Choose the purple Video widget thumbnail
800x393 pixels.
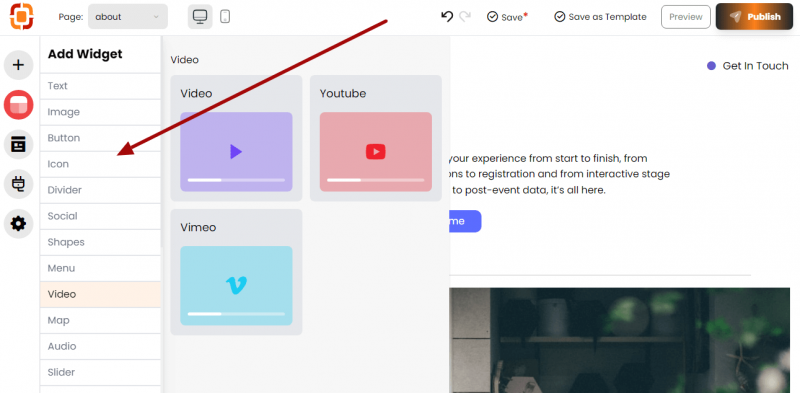point(236,152)
